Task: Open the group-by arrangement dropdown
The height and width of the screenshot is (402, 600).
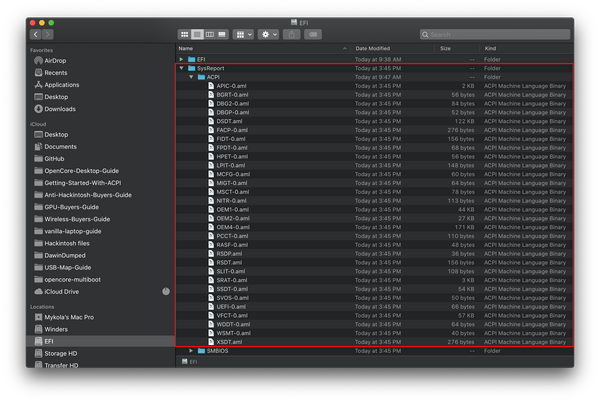Action: click(243, 34)
